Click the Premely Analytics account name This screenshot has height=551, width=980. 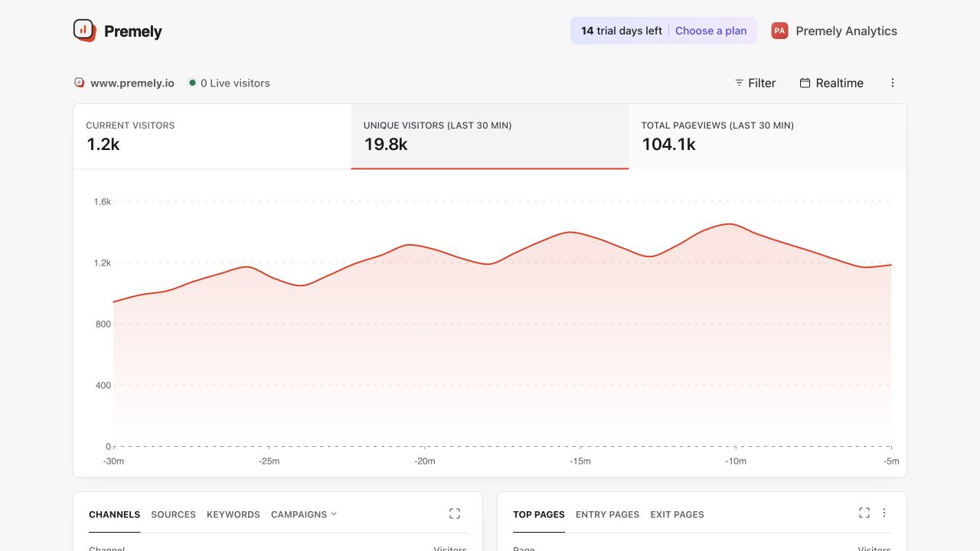click(x=846, y=31)
